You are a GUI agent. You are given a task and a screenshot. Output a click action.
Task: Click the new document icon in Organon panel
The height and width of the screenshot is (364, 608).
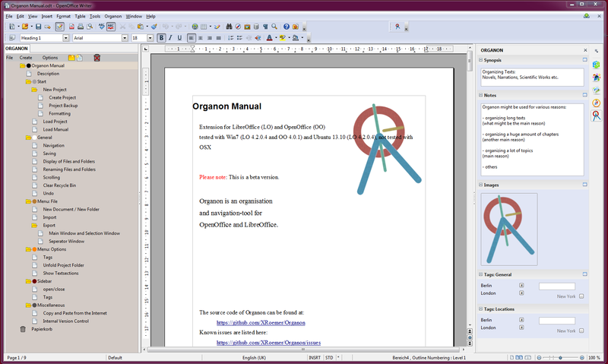(80, 58)
